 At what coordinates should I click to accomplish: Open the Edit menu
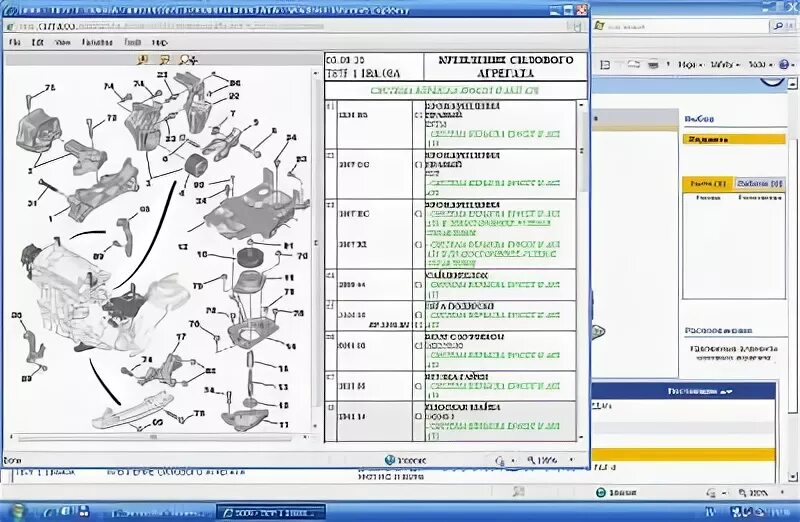click(37, 42)
